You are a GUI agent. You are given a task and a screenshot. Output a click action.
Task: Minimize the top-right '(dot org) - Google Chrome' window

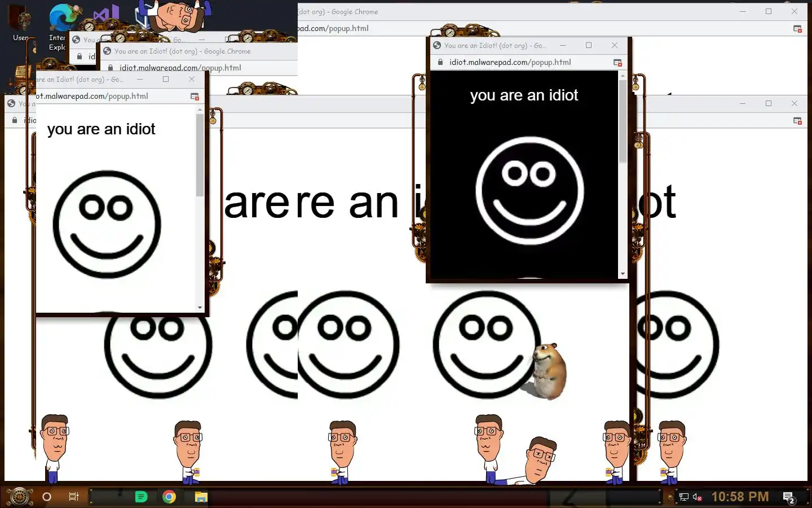(743, 11)
